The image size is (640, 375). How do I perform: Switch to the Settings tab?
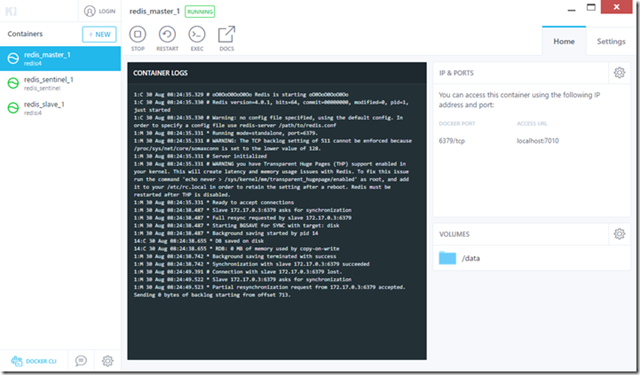click(611, 41)
